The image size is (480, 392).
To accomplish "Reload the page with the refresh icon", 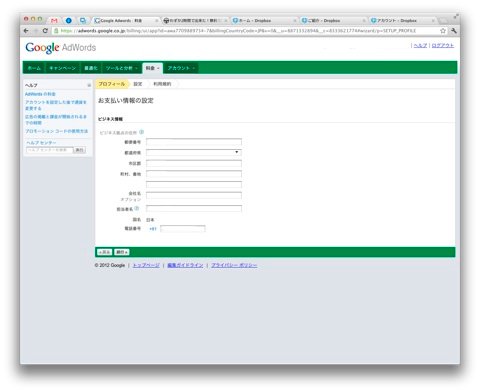I will coord(45,31).
